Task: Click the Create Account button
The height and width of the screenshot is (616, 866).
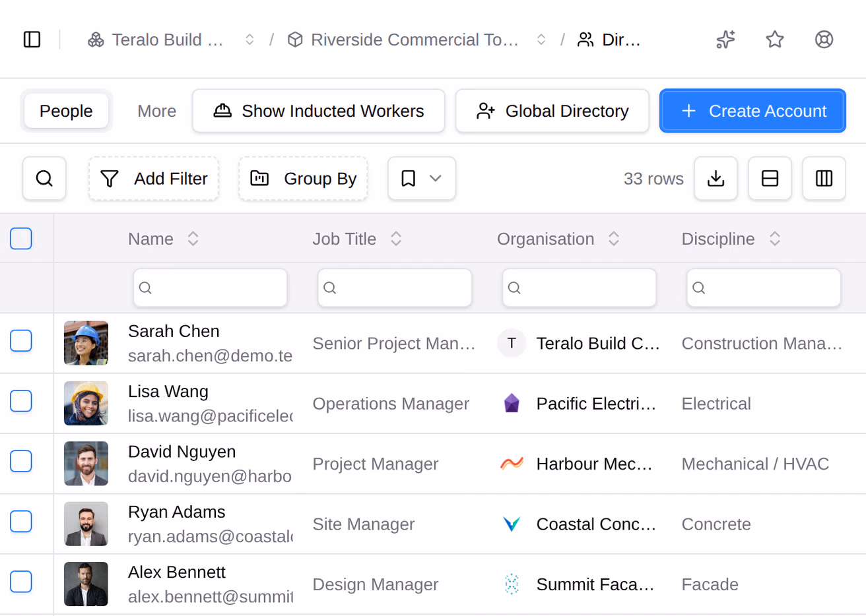Action: pos(752,111)
